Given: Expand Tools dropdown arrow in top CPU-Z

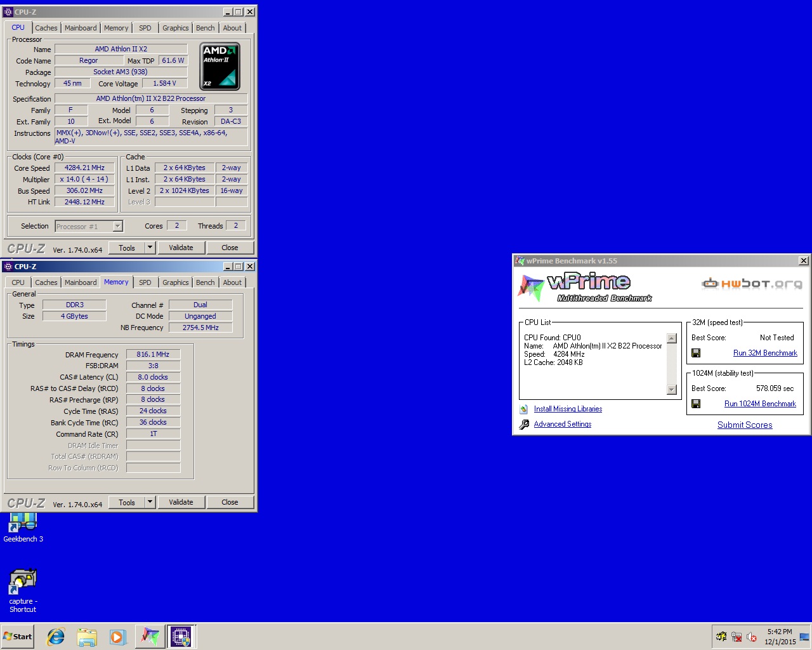Looking at the screenshot, I should 150,248.
